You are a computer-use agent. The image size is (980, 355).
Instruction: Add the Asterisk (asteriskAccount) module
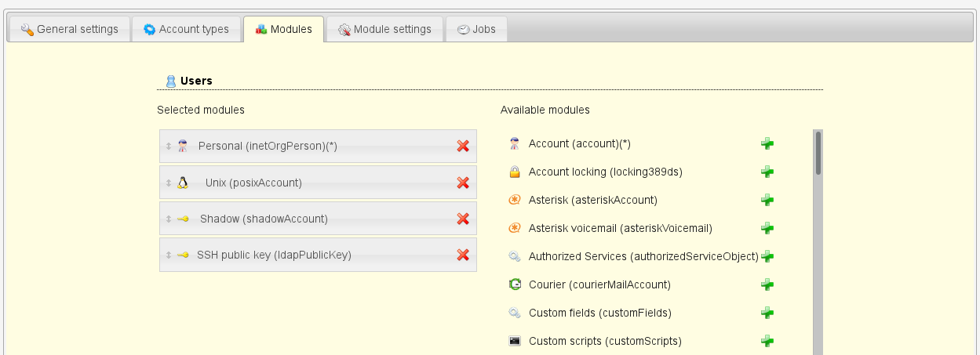point(767,200)
